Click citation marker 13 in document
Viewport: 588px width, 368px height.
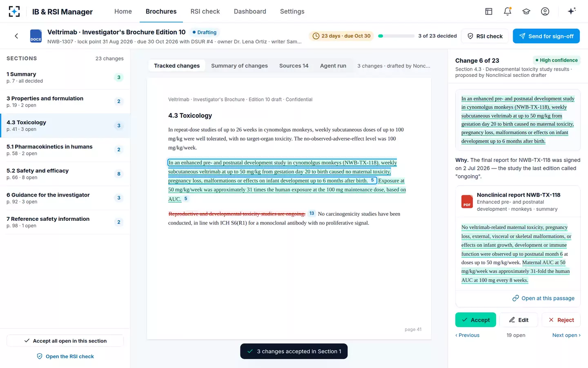tap(312, 213)
